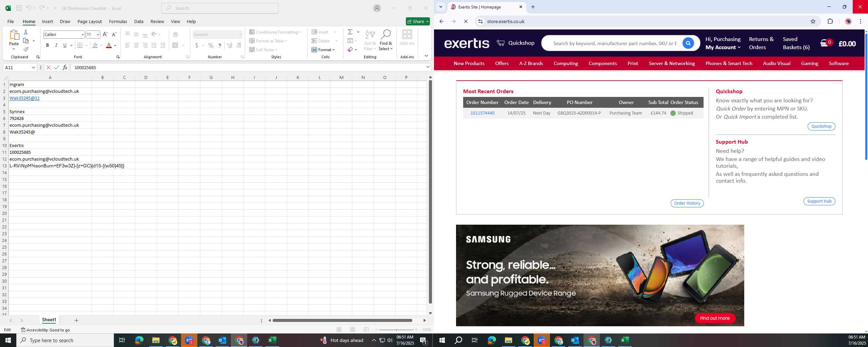Click the formula bar Enter checkmark icon

[x=57, y=67]
